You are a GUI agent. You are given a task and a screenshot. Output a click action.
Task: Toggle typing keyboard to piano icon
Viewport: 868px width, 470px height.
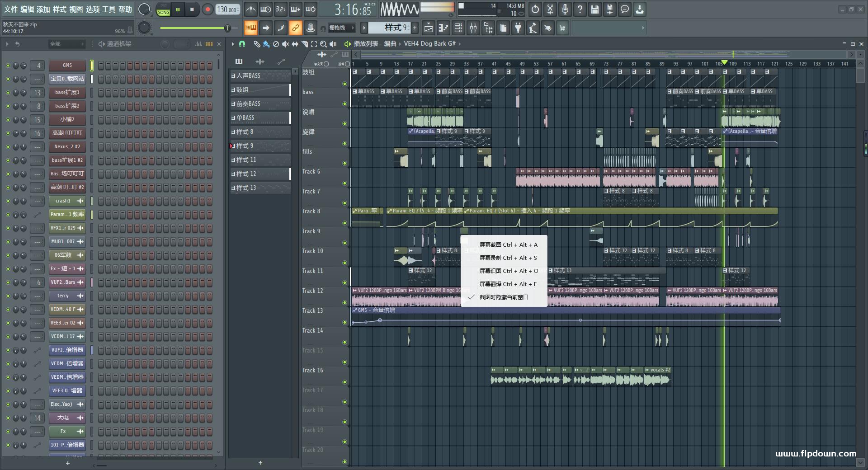(x=250, y=28)
